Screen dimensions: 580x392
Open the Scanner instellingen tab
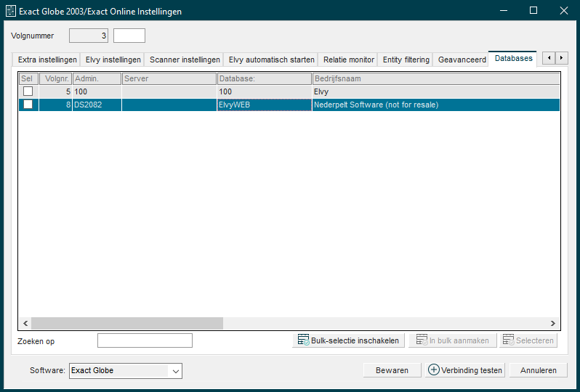tap(184, 60)
